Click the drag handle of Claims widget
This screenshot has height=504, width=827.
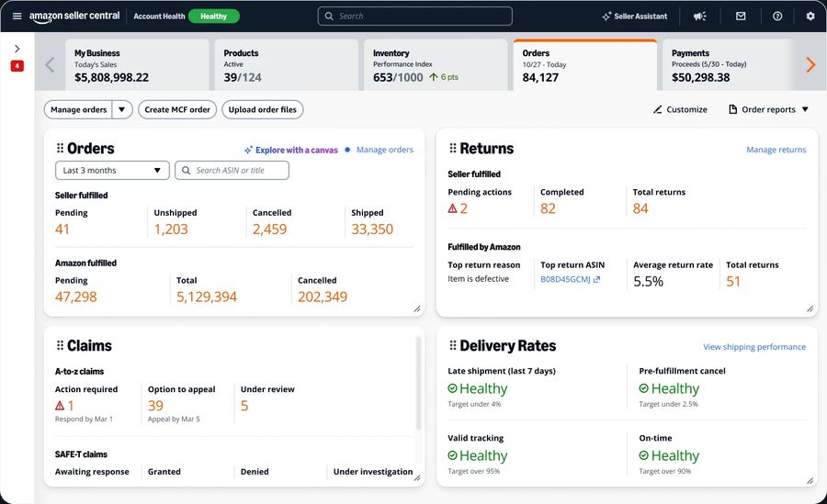60,345
